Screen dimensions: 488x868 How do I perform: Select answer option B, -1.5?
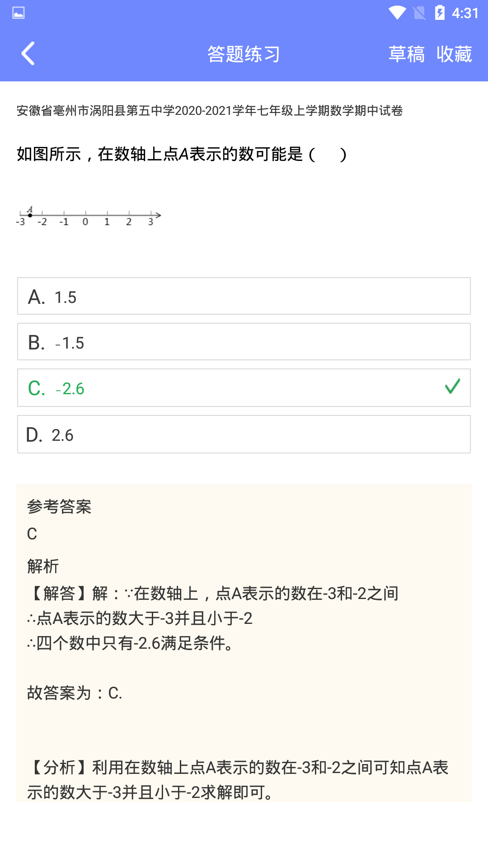point(243,342)
